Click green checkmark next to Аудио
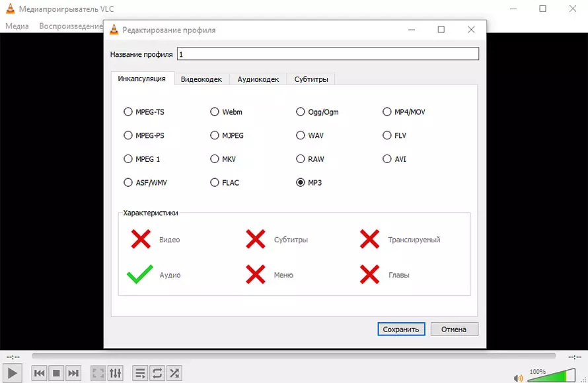The height and width of the screenshot is (383, 588). [x=140, y=274]
